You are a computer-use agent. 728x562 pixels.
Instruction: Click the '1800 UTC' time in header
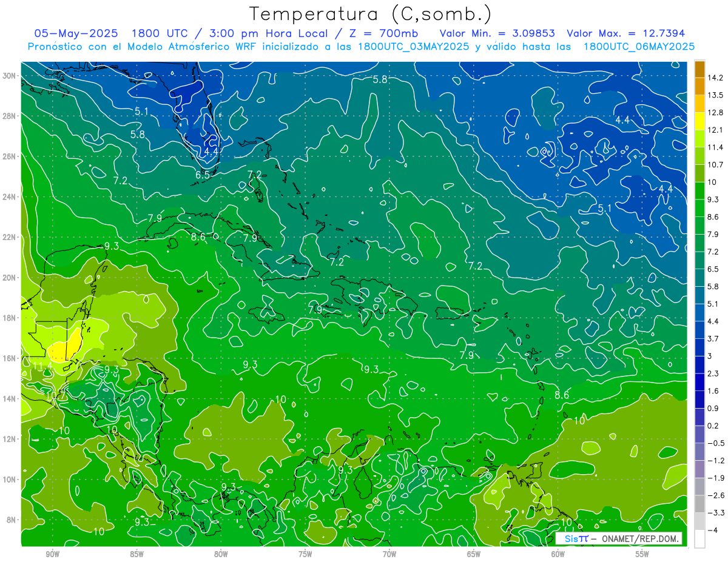161,33
